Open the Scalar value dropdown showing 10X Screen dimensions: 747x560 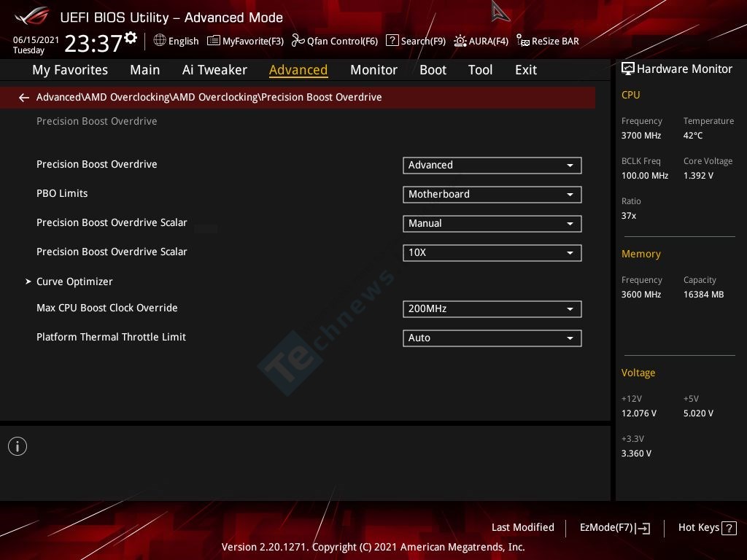[x=492, y=252]
